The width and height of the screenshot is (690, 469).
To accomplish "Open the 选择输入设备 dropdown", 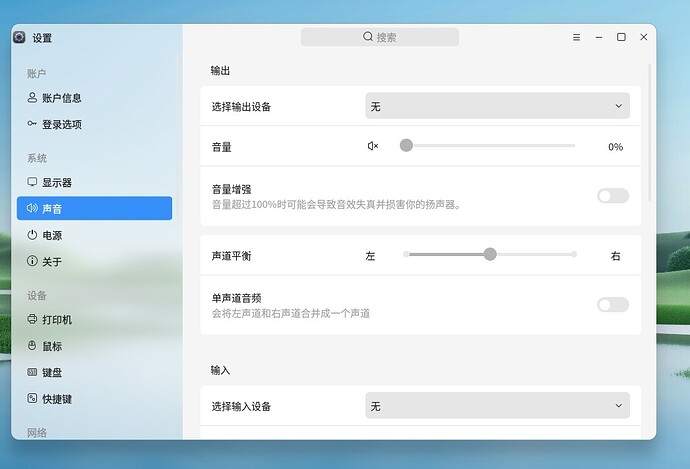I will 497,405.
